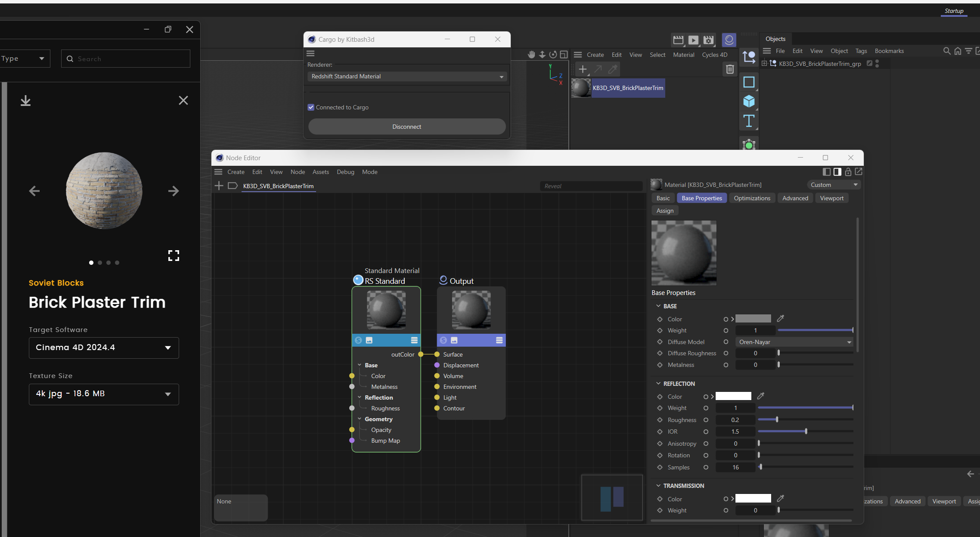Show previous material preview image arrow
Image resolution: width=980 pixels, height=537 pixels.
(x=34, y=191)
